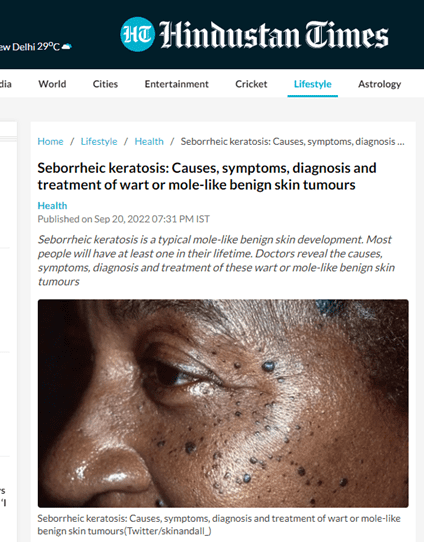Click the published date Sep 20, 2022 line
Image resolution: width=424 pixels, height=542 pixels.
123,219
